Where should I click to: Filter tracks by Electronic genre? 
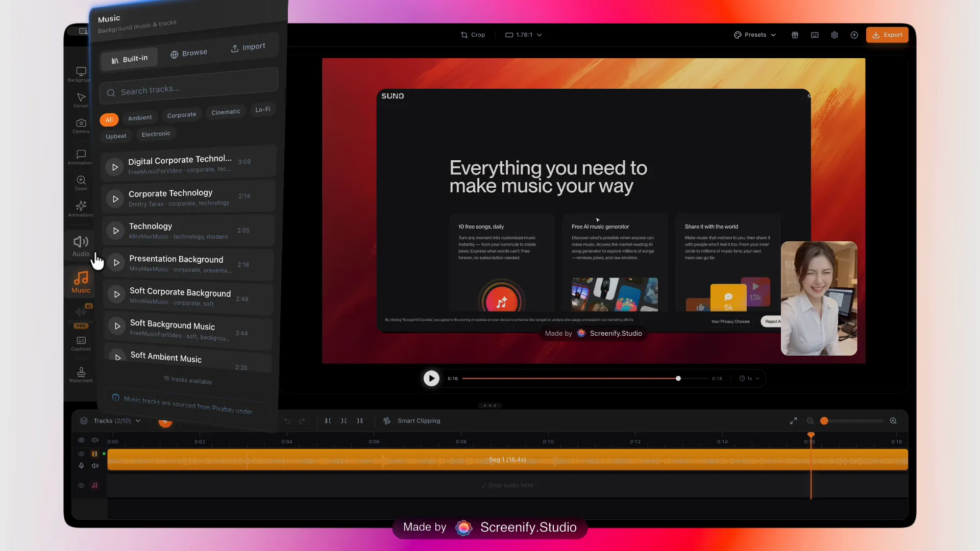tap(156, 134)
